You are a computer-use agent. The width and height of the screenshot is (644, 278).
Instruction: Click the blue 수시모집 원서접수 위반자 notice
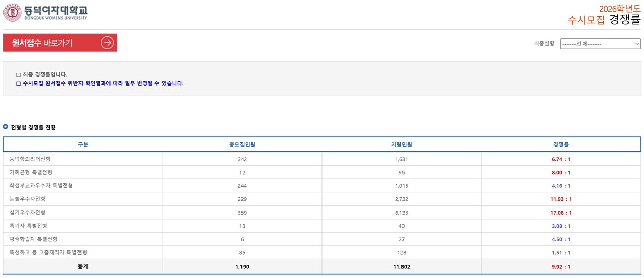[100, 83]
